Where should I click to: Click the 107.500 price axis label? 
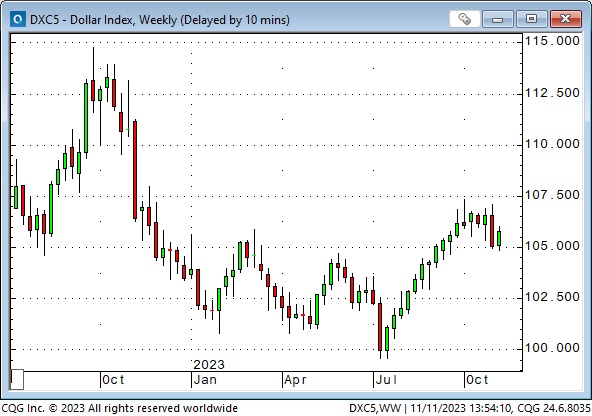click(x=552, y=195)
